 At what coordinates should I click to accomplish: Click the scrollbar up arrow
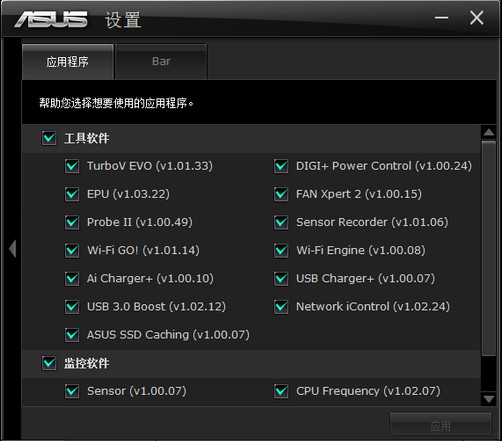[x=489, y=132]
